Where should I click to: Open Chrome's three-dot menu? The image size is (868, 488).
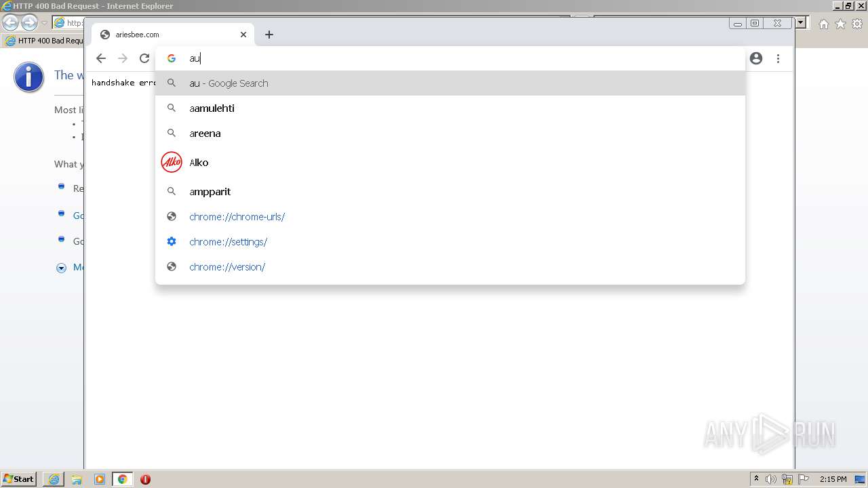[778, 58]
